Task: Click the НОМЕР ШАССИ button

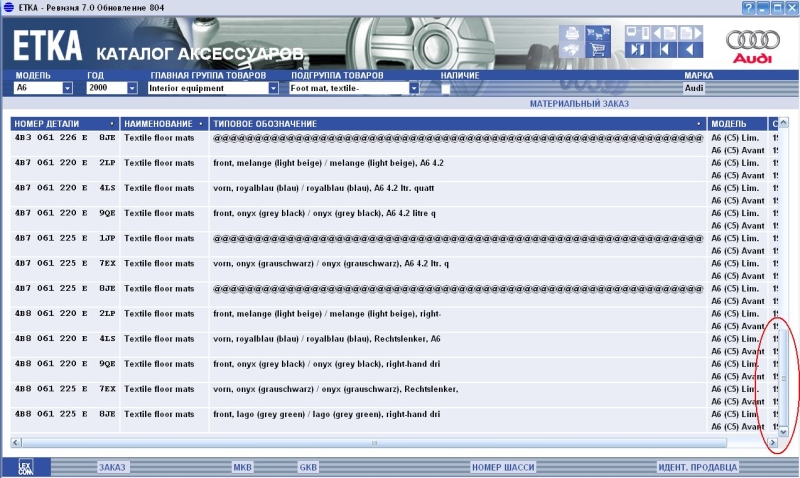Action: coord(503,467)
